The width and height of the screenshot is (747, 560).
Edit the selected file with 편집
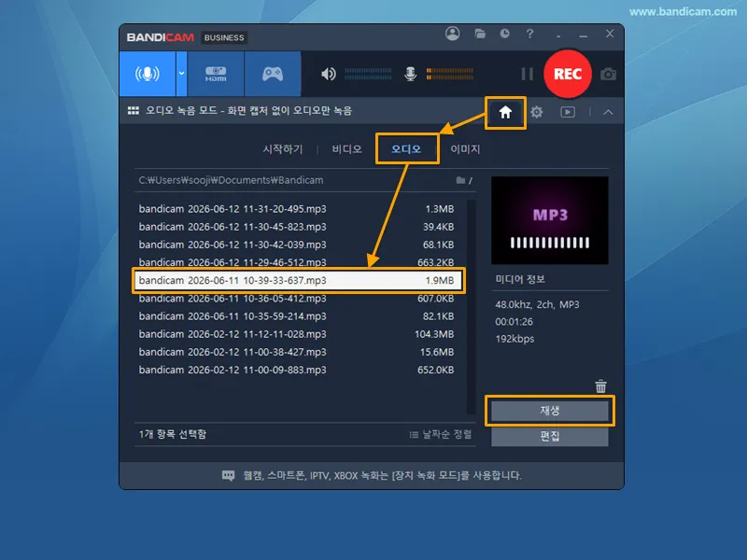pos(549,436)
